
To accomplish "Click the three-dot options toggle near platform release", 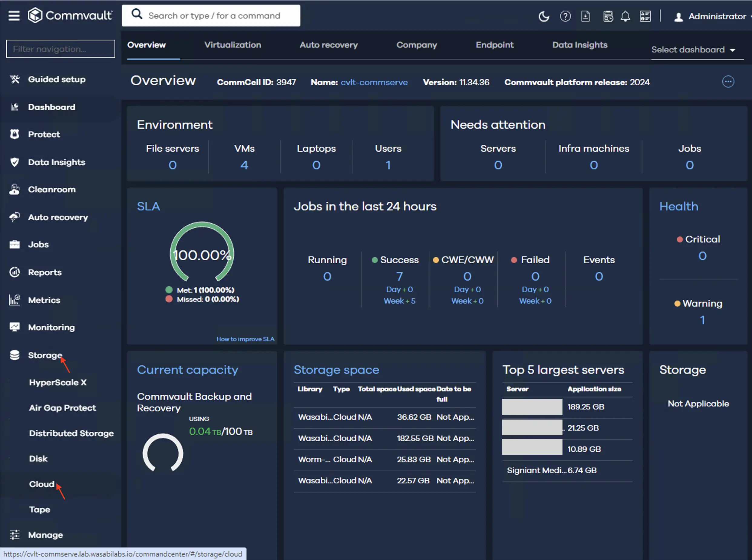I will pos(728,82).
